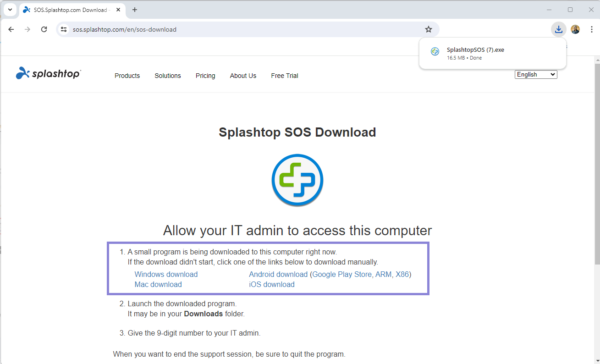This screenshot has width=600, height=364.
Task: Select the SOS.Splashtop.com Download tab
Action: click(x=72, y=10)
